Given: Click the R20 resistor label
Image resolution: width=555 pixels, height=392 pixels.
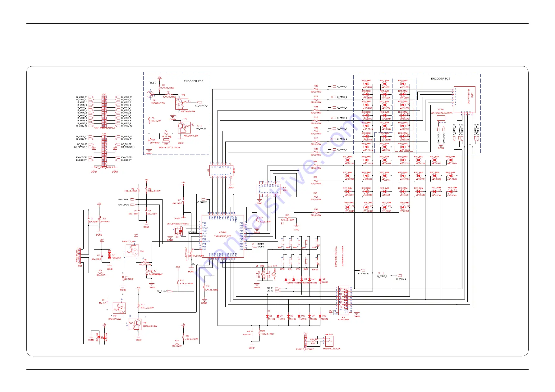Looking at the screenshot, I should [263, 331].
